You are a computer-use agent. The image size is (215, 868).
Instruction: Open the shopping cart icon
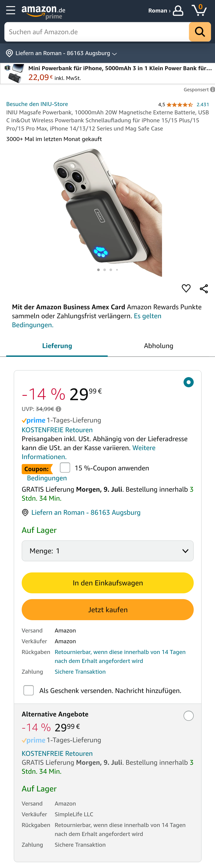tap(199, 10)
